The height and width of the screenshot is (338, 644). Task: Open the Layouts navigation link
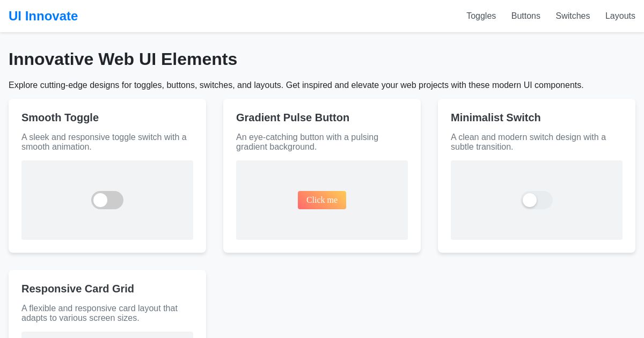620,16
